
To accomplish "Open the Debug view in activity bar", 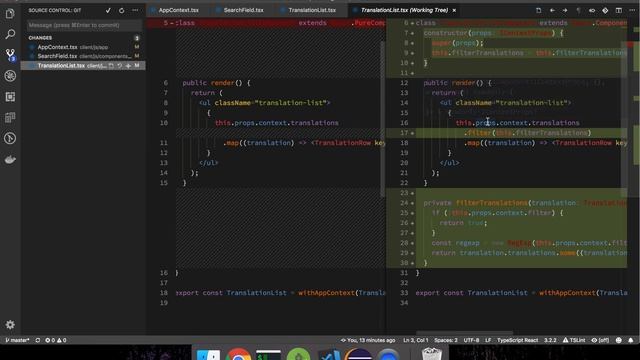I will click(x=10, y=76).
